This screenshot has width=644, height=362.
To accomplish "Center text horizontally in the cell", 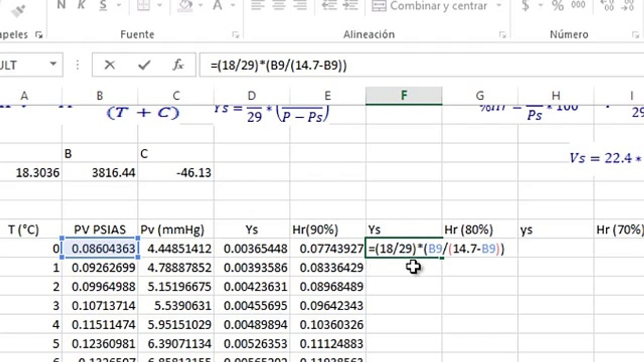I will tap(279, 6).
